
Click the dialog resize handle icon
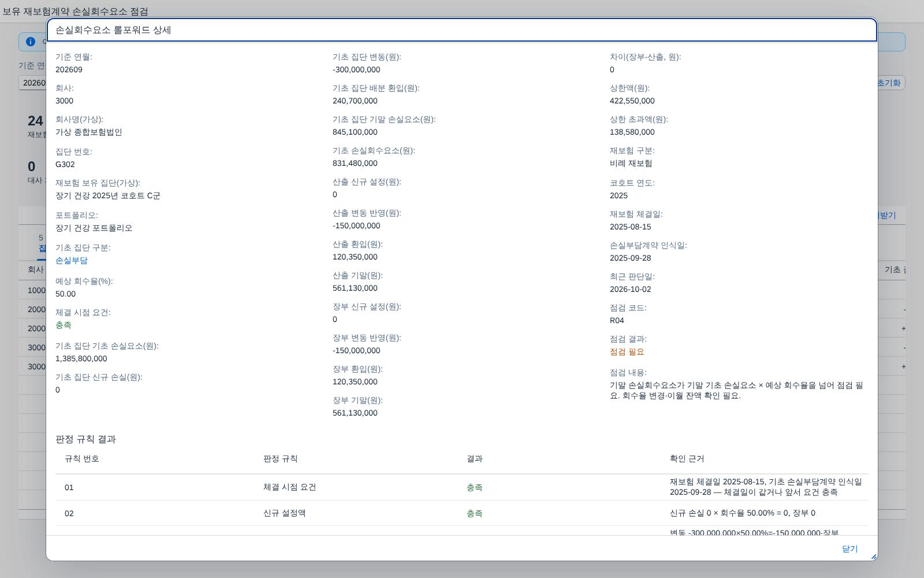873,557
